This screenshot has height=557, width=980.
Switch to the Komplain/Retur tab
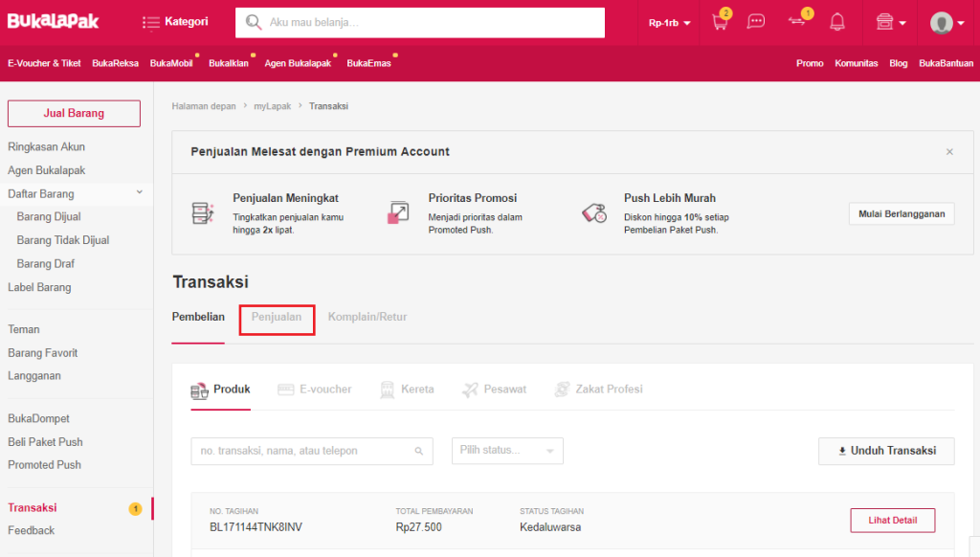coord(367,317)
